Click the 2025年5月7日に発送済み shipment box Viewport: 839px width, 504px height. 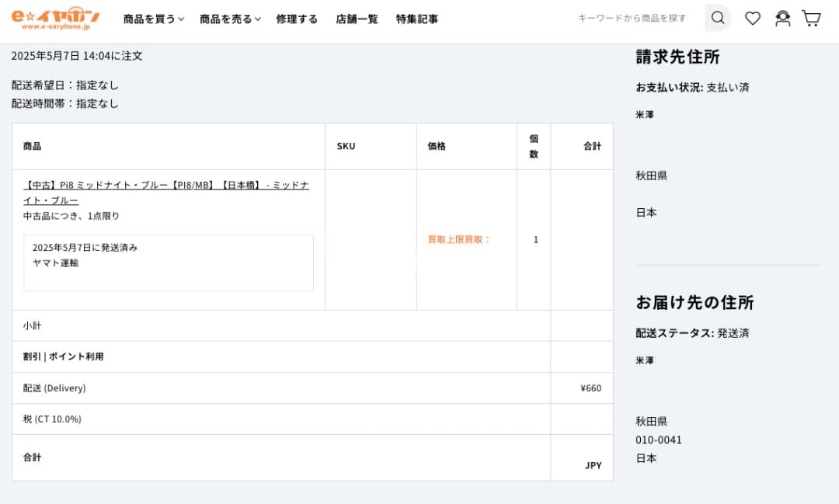[x=168, y=262]
